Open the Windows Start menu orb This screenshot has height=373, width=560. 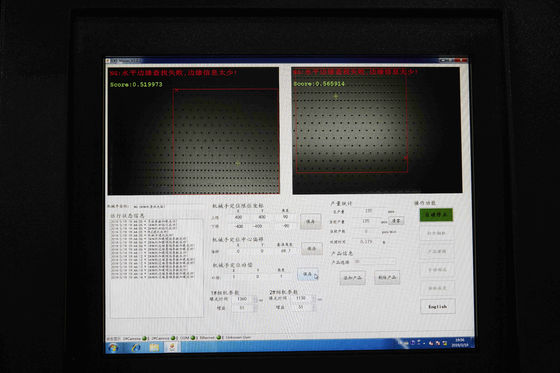pos(113,348)
